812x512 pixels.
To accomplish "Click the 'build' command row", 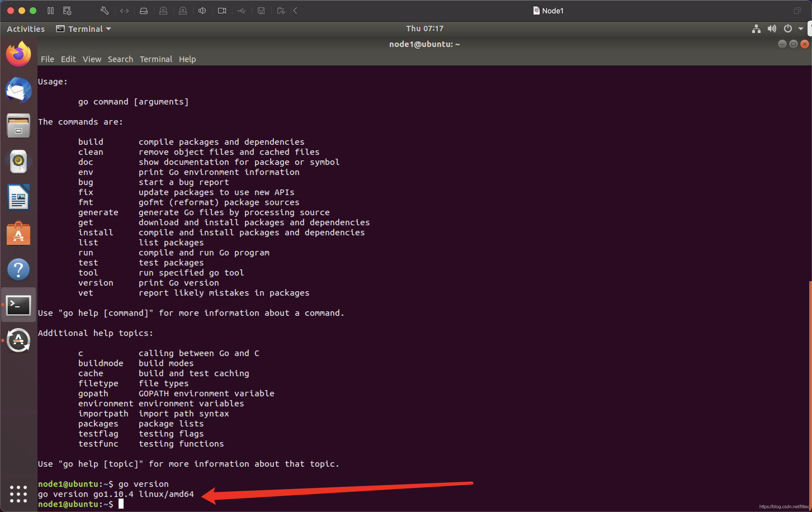I will coord(191,142).
